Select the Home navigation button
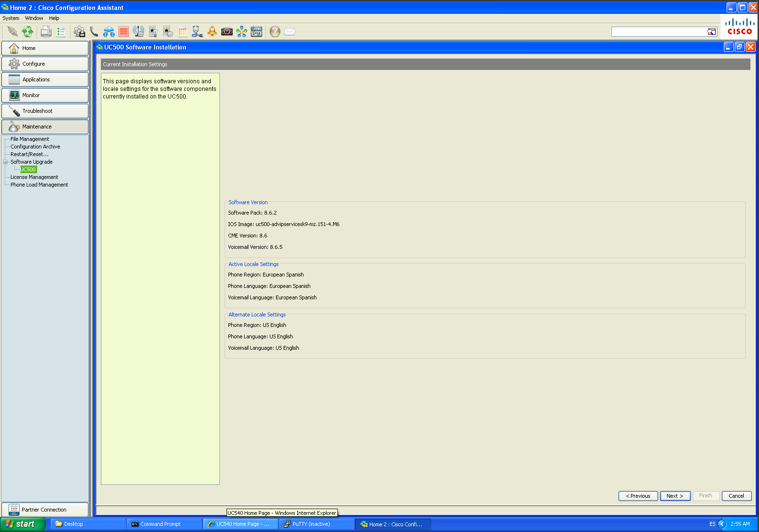This screenshot has height=532, width=759. coord(45,48)
